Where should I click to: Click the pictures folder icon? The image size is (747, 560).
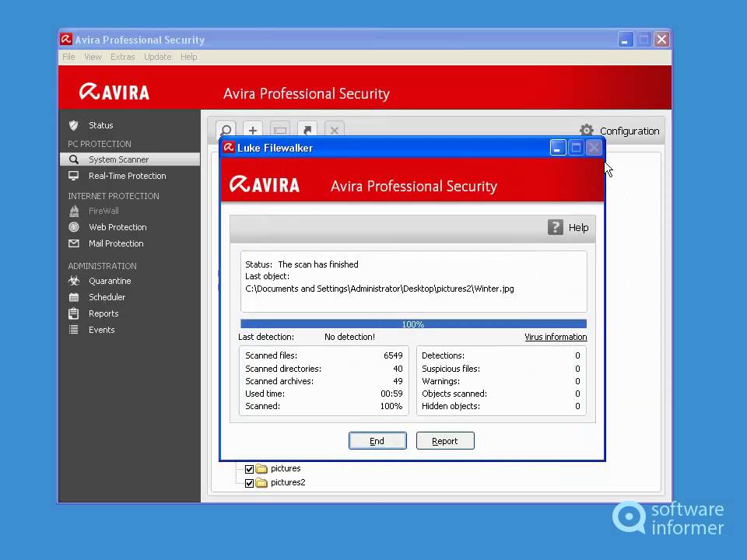(261, 468)
